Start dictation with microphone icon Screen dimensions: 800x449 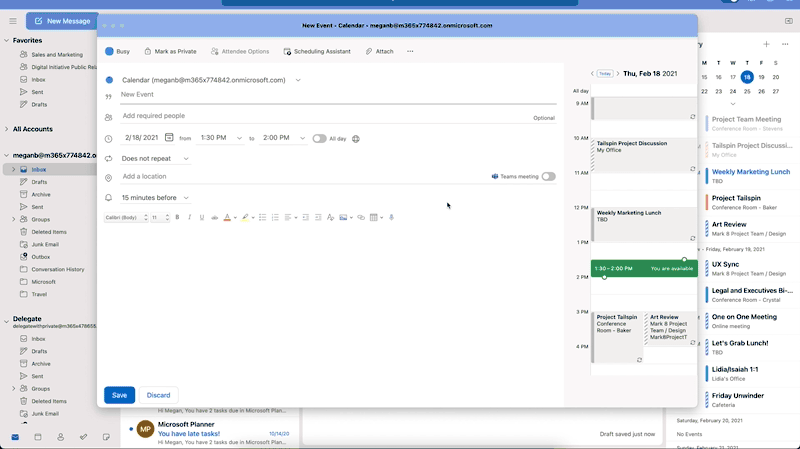click(391, 217)
